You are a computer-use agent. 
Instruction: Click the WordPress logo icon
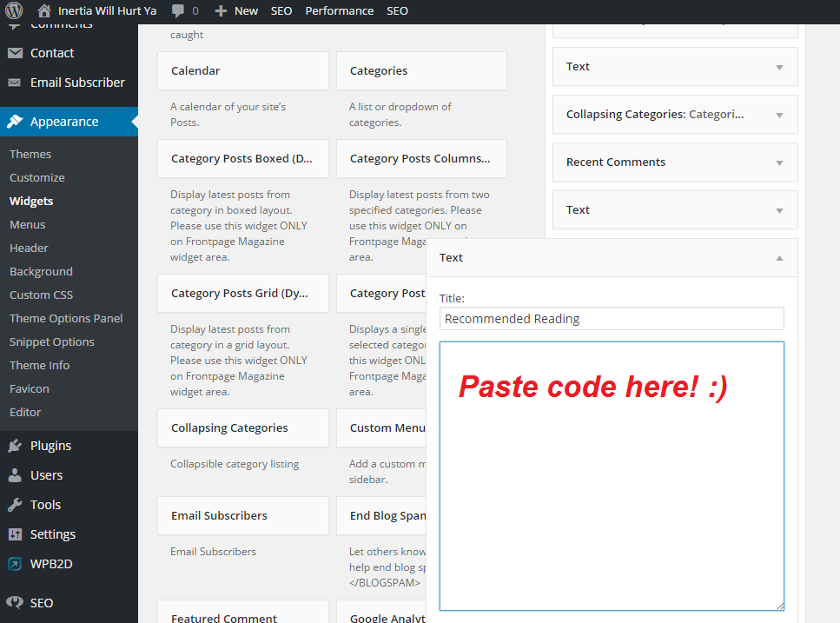pos(14,10)
